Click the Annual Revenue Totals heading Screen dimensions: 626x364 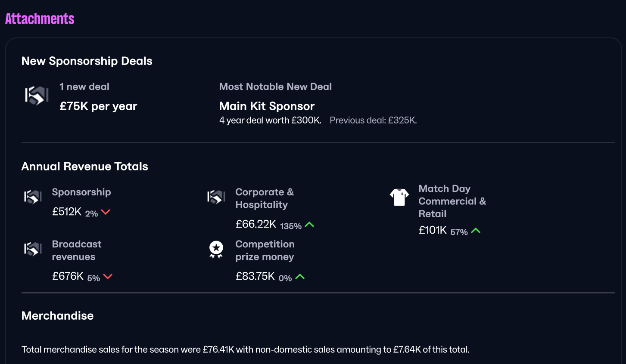[84, 167]
